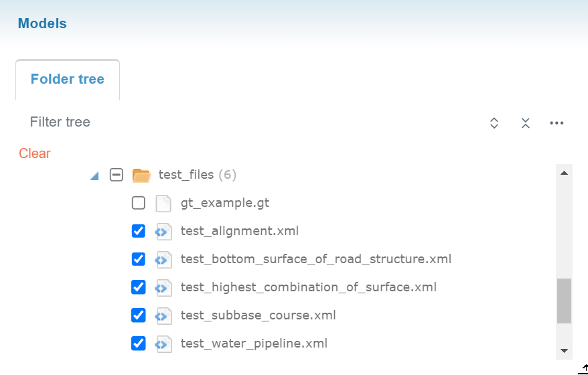Click the test_subbase_course.xml file icon

(x=163, y=315)
